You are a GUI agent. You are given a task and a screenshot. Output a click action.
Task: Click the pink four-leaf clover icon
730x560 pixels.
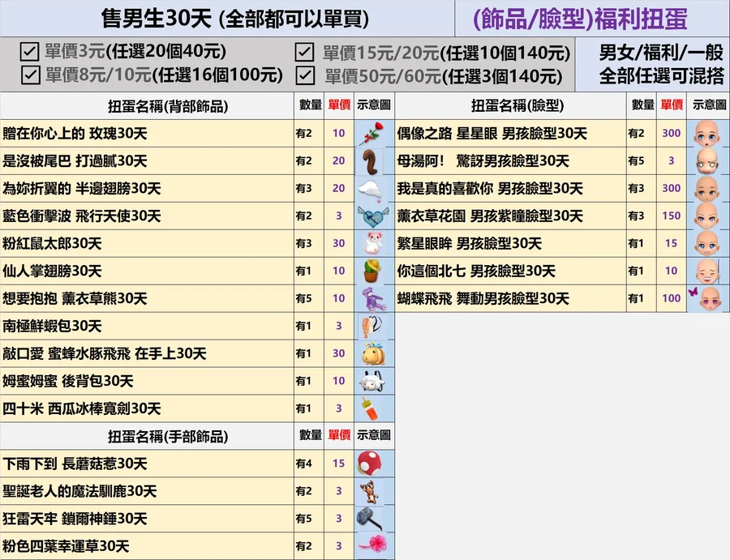click(x=373, y=545)
